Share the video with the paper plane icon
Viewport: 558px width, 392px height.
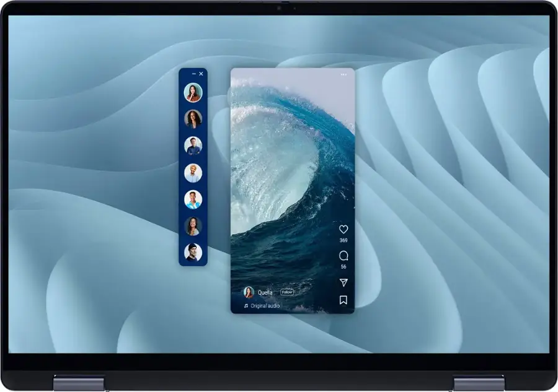pyautogui.click(x=343, y=282)
